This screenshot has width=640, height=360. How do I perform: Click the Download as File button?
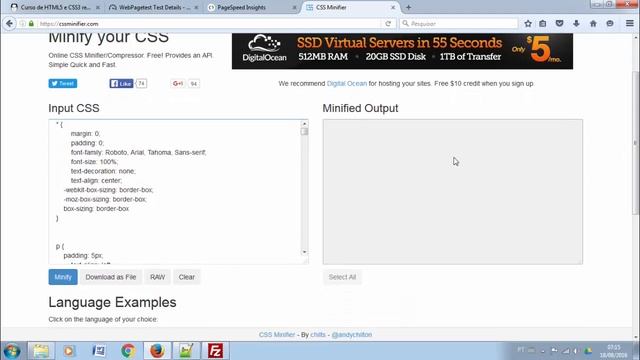[111, 277]
